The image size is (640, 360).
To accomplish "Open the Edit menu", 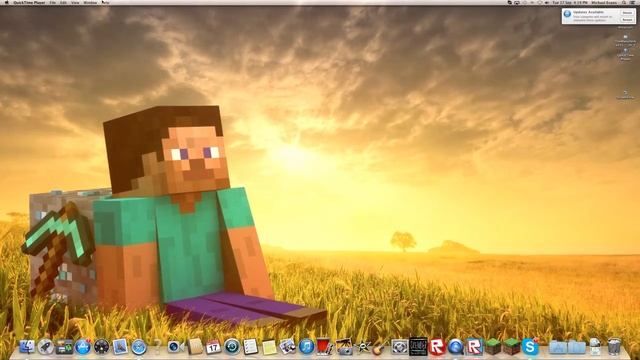I will click(x=64, y=2).
